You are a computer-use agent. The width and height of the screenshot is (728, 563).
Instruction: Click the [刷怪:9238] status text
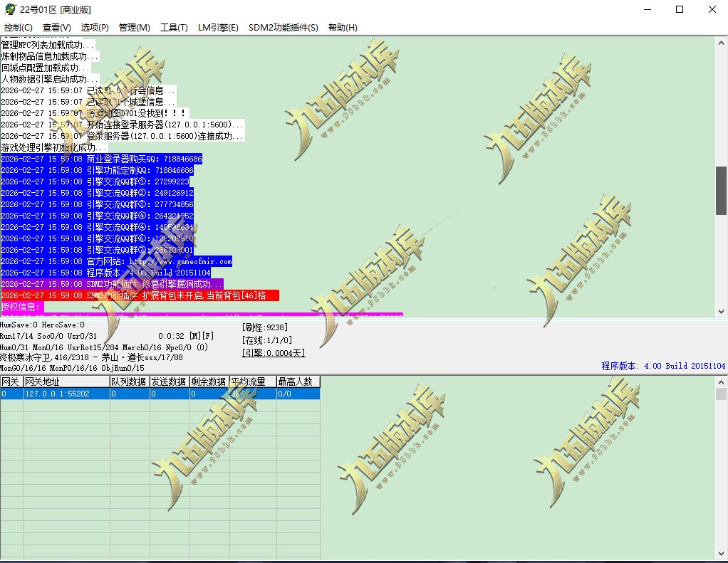[265, 327]
